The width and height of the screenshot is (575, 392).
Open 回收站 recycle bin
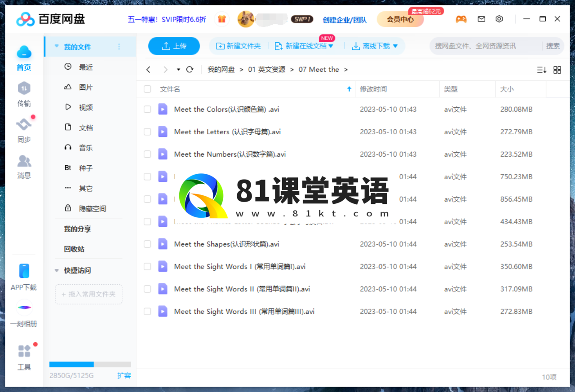tap(74, 249)
